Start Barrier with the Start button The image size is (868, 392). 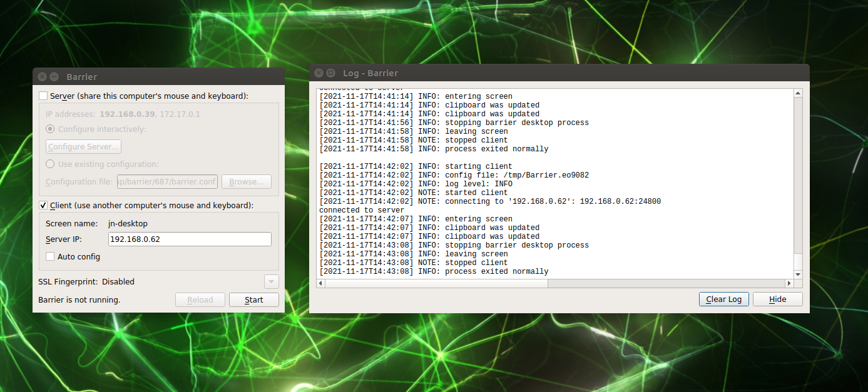pyautogui.click(x=254, y=299)
